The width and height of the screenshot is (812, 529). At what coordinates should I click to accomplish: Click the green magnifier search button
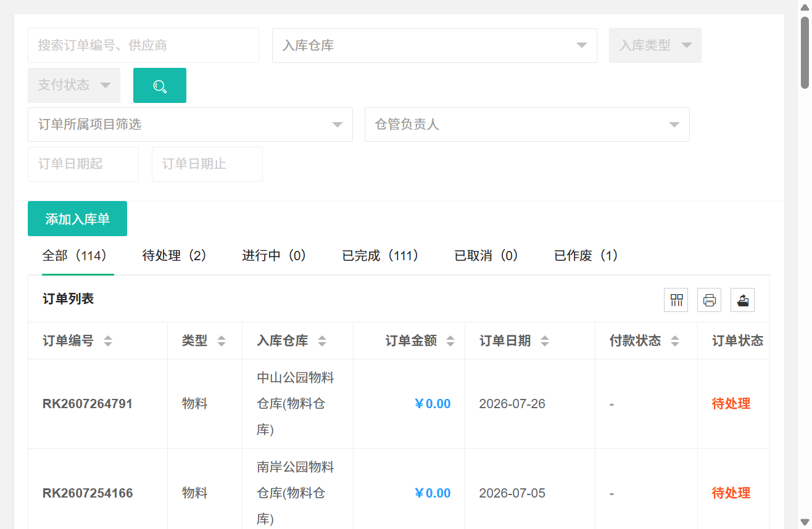(x=160, y=86)
